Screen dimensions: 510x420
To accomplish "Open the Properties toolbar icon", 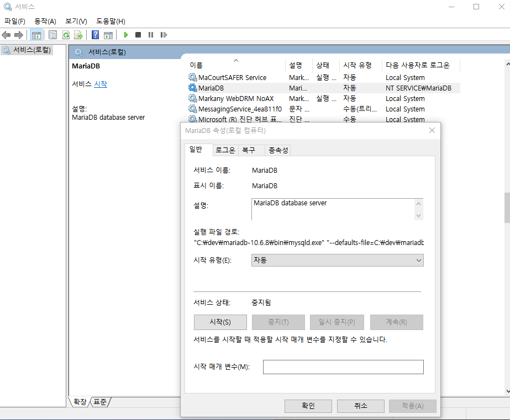I will [x=52, y=35].
